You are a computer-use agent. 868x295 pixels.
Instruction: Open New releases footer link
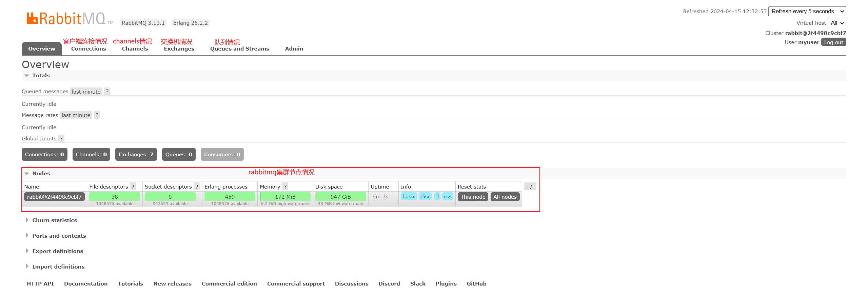point(172,284)
